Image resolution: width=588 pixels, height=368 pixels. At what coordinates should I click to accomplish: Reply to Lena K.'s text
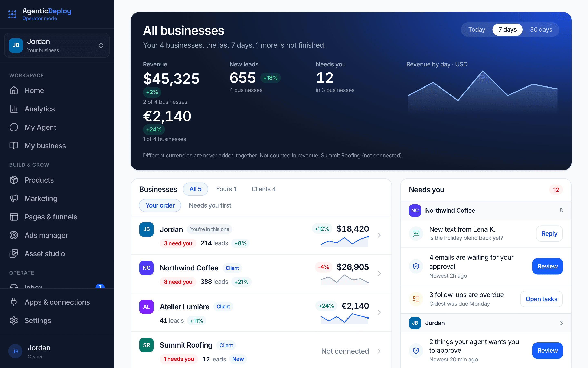coord(549,234)
